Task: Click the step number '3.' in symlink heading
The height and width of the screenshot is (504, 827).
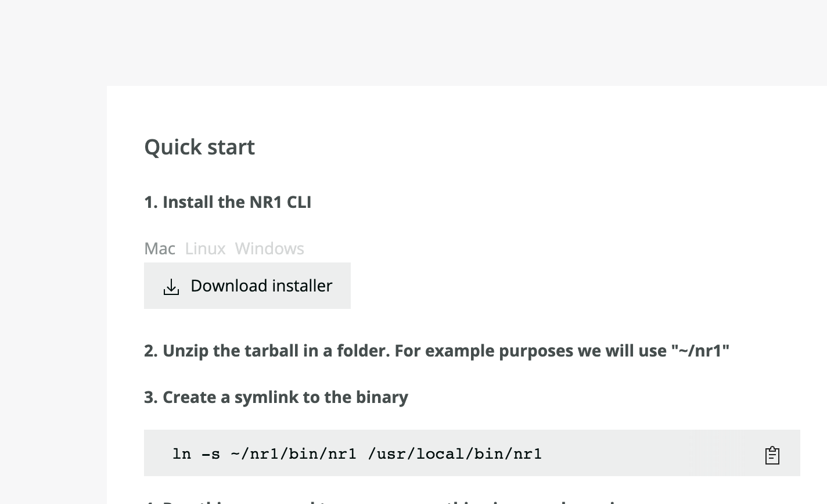Action: 151,397
